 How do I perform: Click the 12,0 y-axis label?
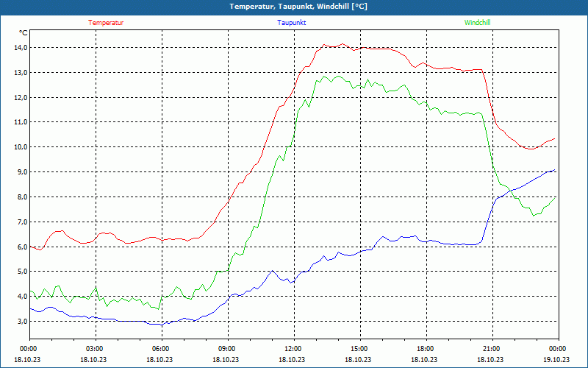click(21, 98)
